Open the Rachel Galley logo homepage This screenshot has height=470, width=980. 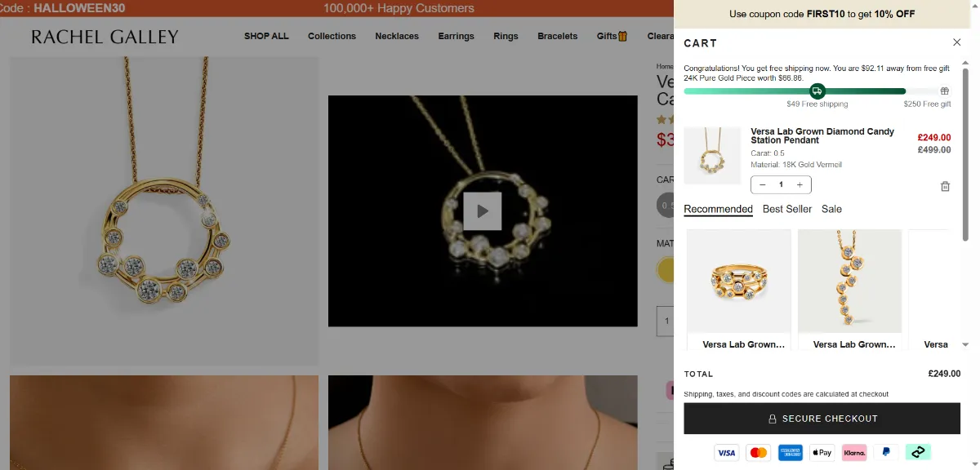coord(105,37)
